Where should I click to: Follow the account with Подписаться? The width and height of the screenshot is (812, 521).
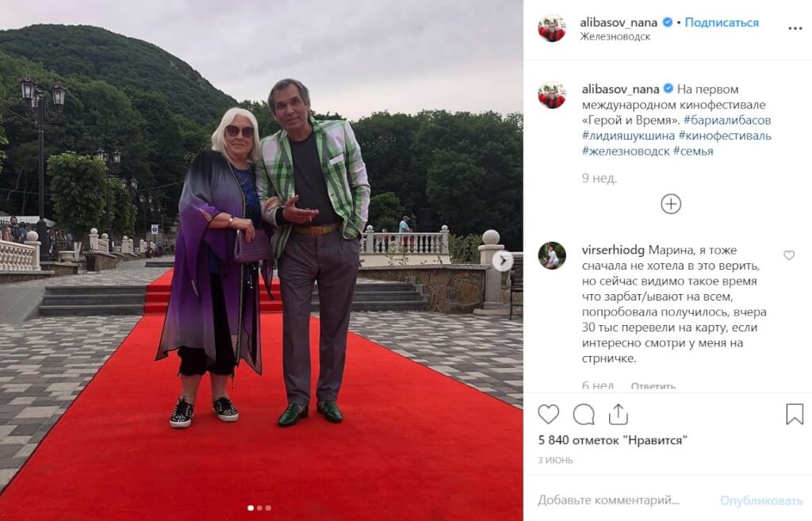[x=722, y=22]
